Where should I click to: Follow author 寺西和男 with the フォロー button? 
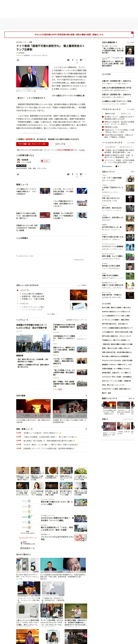[45, 161]
